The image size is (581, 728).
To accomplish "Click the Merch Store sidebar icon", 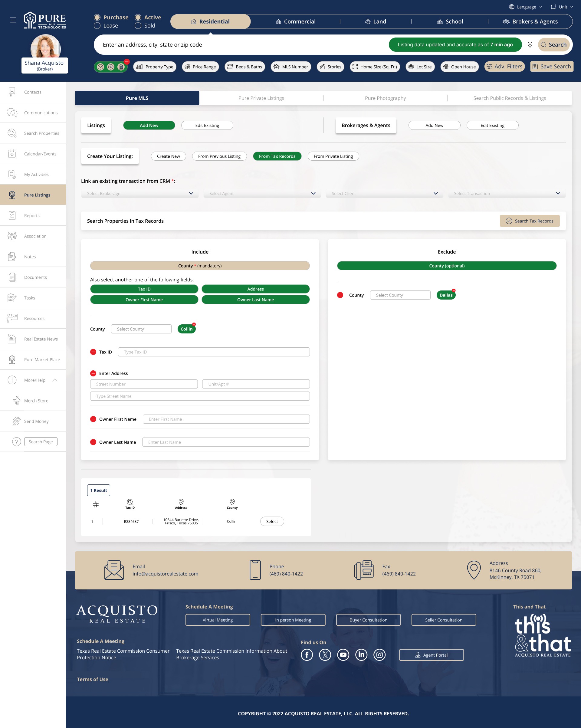I will pos(17,401).
